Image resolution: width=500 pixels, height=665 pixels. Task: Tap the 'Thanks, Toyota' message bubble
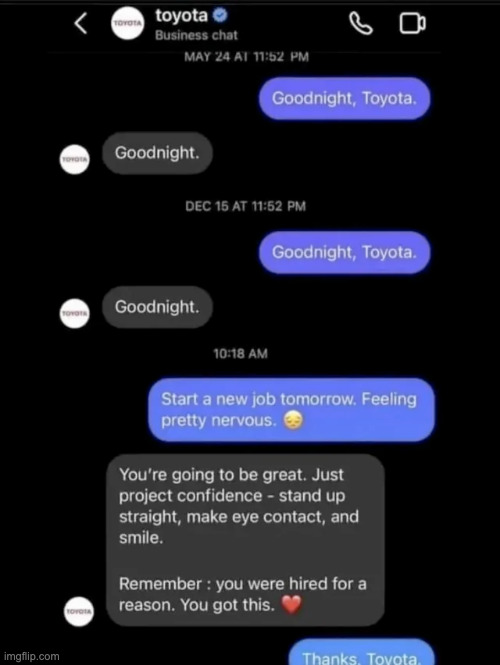coord(362,653)
